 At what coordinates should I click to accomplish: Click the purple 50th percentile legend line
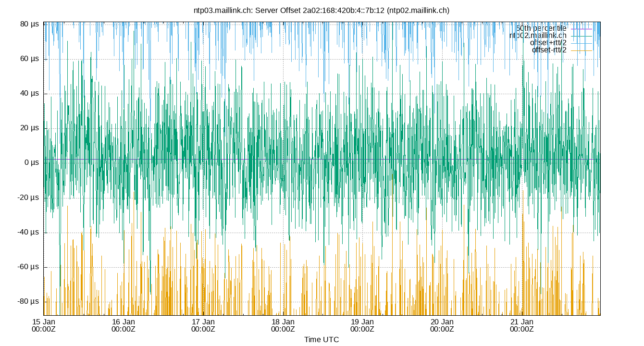tap(582, 29)
